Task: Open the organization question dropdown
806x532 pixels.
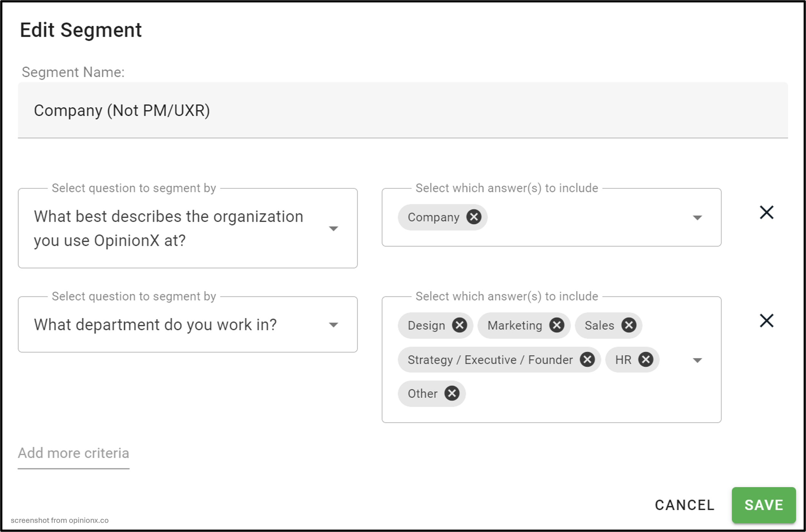Action: pos(188,228)
